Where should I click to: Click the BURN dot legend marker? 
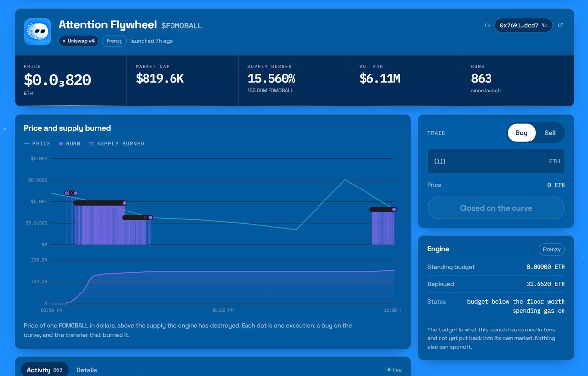(61, 144)
